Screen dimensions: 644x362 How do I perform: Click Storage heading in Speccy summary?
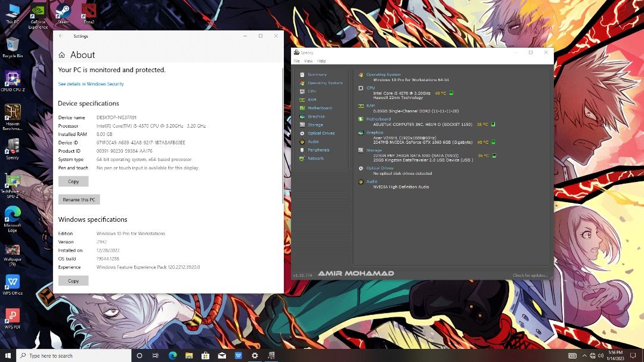(x=374, y=150)
